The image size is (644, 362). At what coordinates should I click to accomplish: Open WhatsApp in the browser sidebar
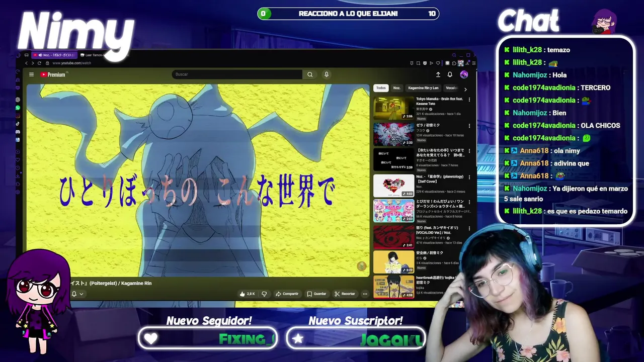click(x=18, y=108)
